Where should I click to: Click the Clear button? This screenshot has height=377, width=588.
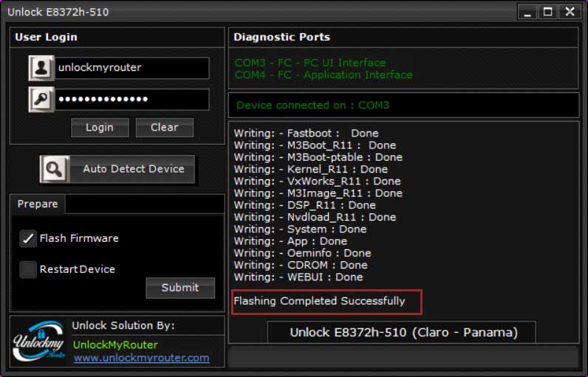[x=165, y=128]
